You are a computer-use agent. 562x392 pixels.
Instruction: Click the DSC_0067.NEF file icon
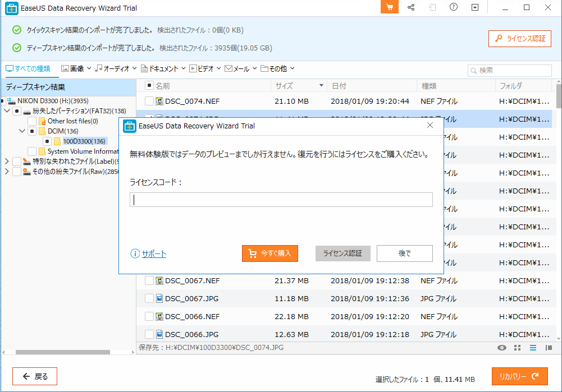tap(159, 280)
